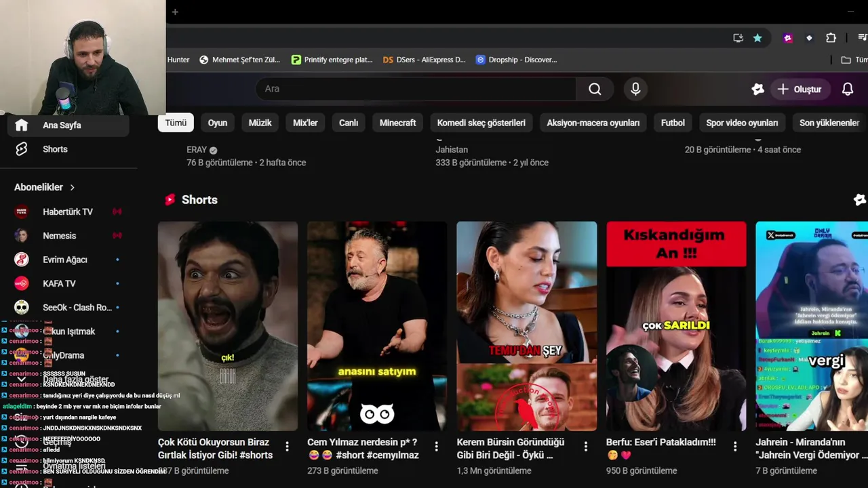The width and height of the screenshot is (868, 488).
Task: Select the Canlı filter chip
Action: pos(349,123)
